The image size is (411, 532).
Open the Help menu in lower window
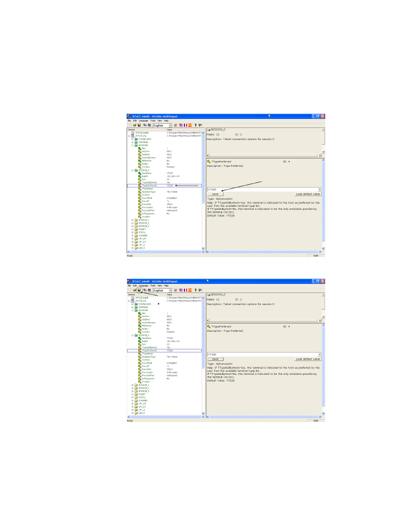click(166, 286)
